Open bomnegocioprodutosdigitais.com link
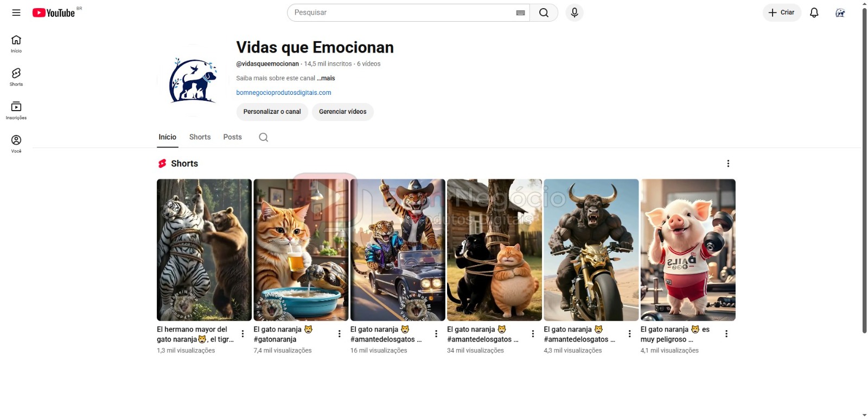 [x=284, y=93]
